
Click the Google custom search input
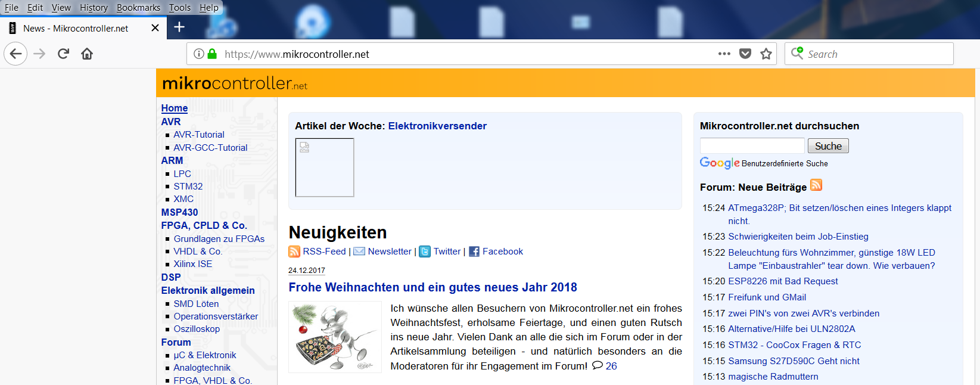point(752,146)
